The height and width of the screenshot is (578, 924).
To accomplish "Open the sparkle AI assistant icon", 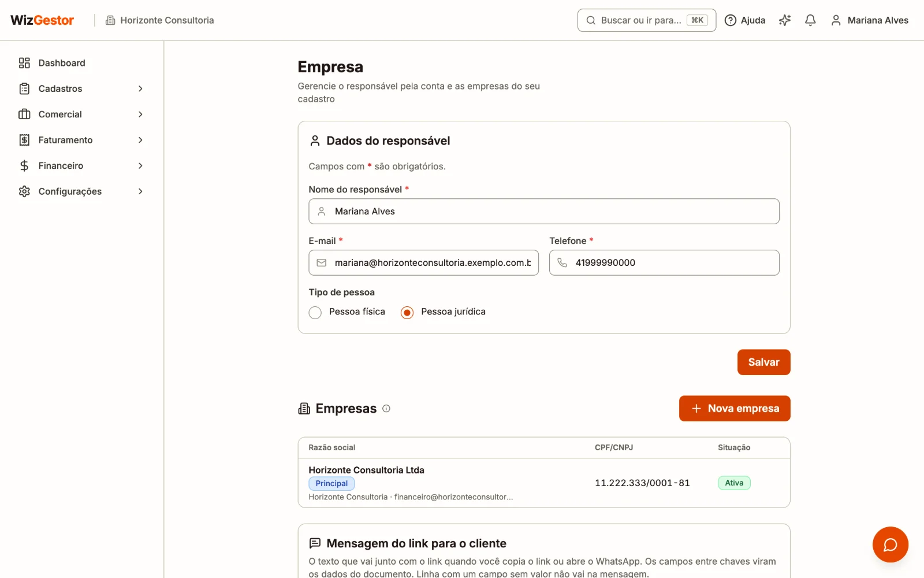I will pyautogui.click(x=785, y=20).
